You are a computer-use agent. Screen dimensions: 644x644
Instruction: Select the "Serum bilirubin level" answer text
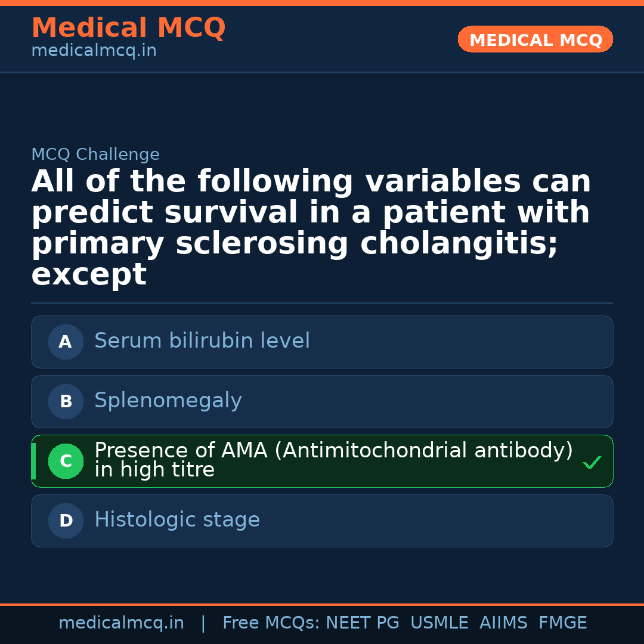202,341
